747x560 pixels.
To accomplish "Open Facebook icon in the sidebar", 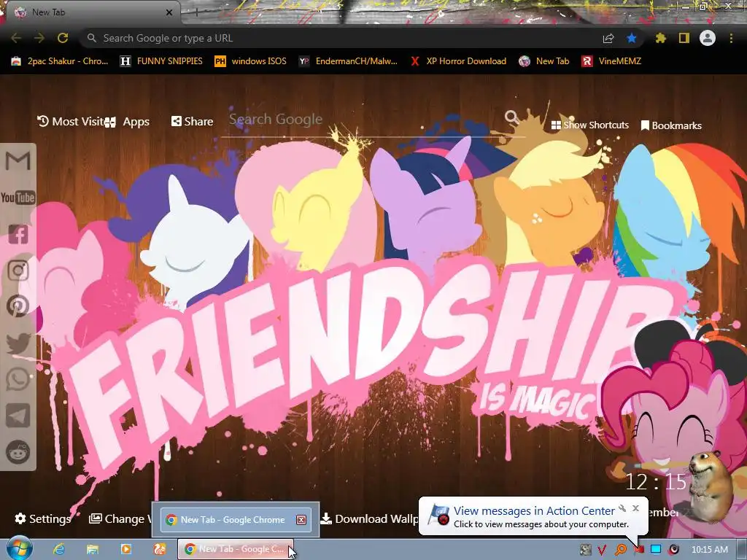I will (x=18, y=234).
